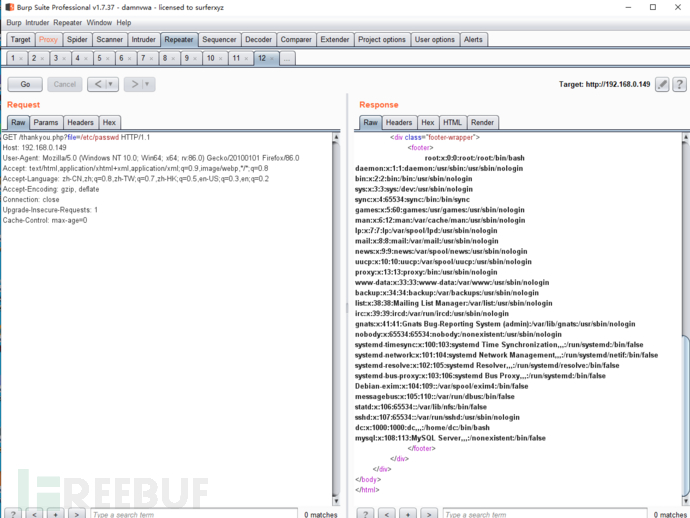Open the history forward dropdown arrow
The image size is (690, 518).
coord(147,84)
